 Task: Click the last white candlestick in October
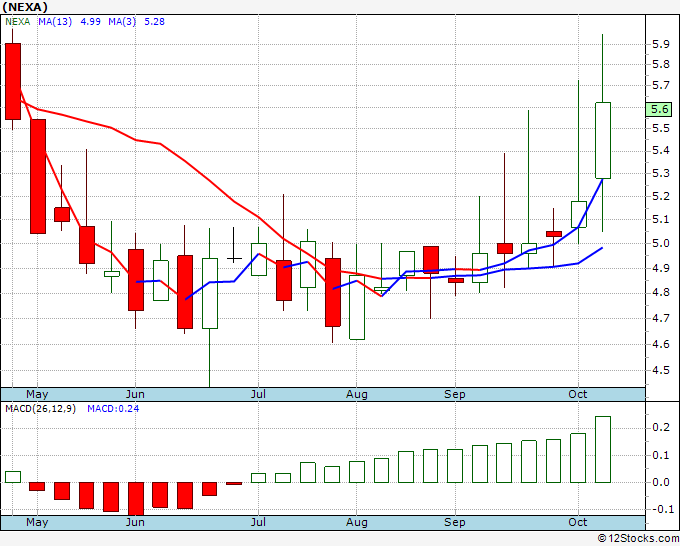point(603,140)
